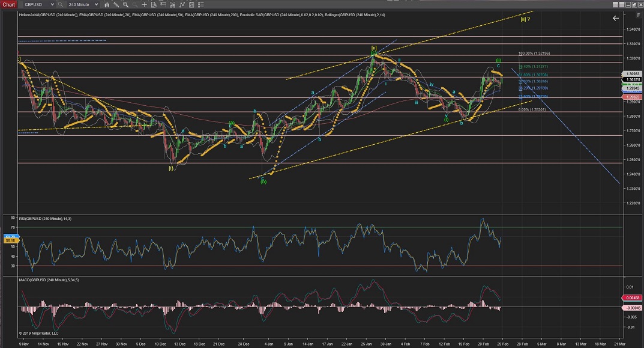
Task: Click the 100.00% (1.32196) Fibonacci label
Action: click(x=534, y=53)
